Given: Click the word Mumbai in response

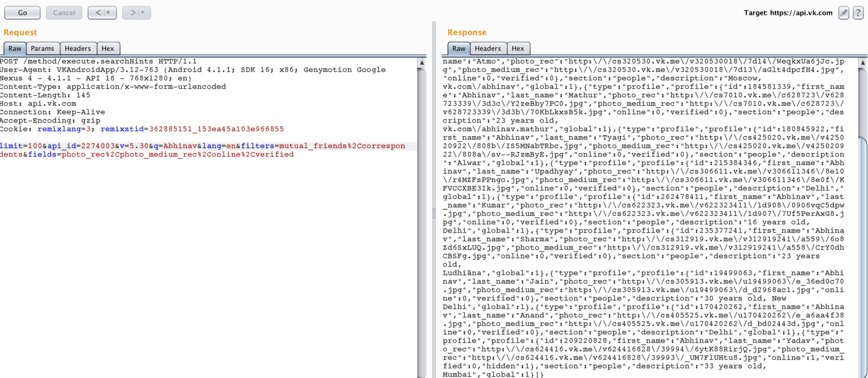Looking at the screenshot, I should 457,375.
